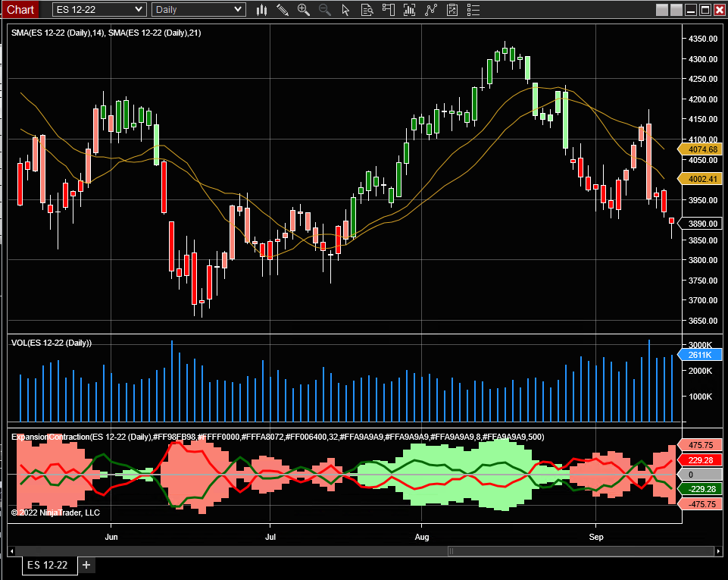Click the Chart title label

(20, 10)
